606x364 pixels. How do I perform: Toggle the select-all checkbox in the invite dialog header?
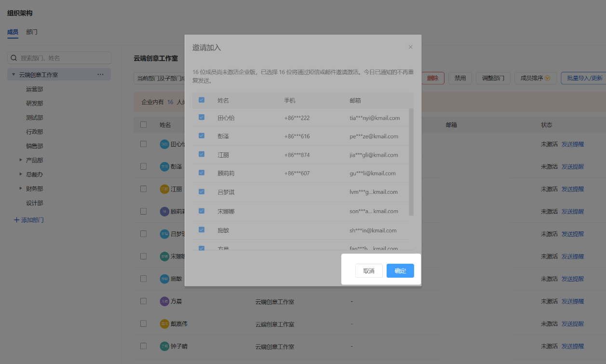(x=202, y=99)
